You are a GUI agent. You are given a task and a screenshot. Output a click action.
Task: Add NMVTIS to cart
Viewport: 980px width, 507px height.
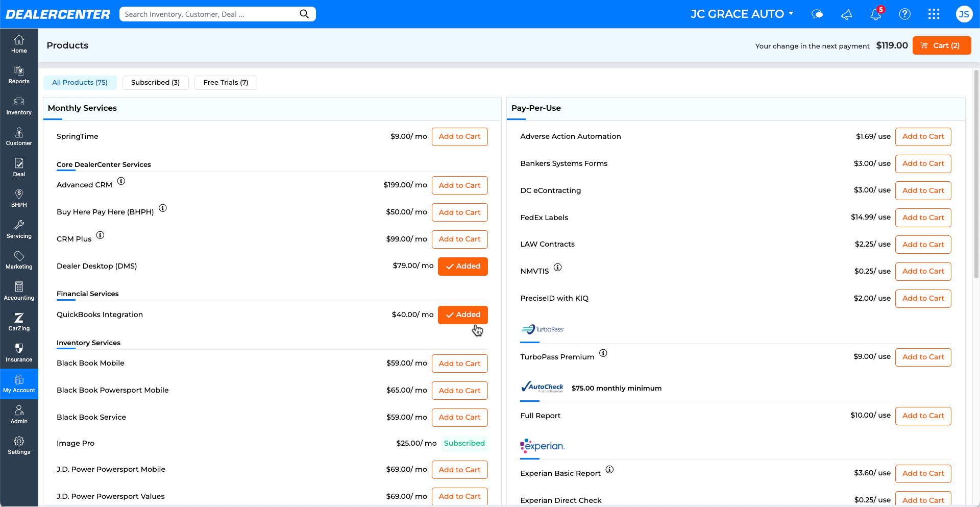[923, 272]
